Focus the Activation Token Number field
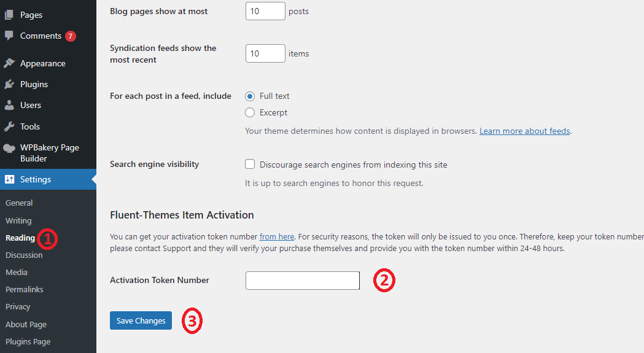This screenshot has width=644, height=353. point(302,281)
